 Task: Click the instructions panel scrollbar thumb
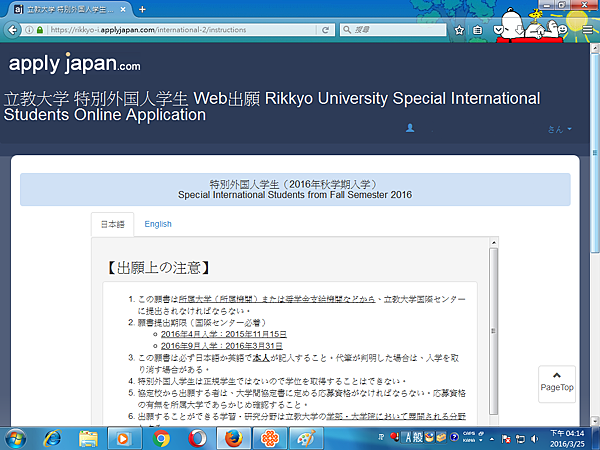[494, 331]
